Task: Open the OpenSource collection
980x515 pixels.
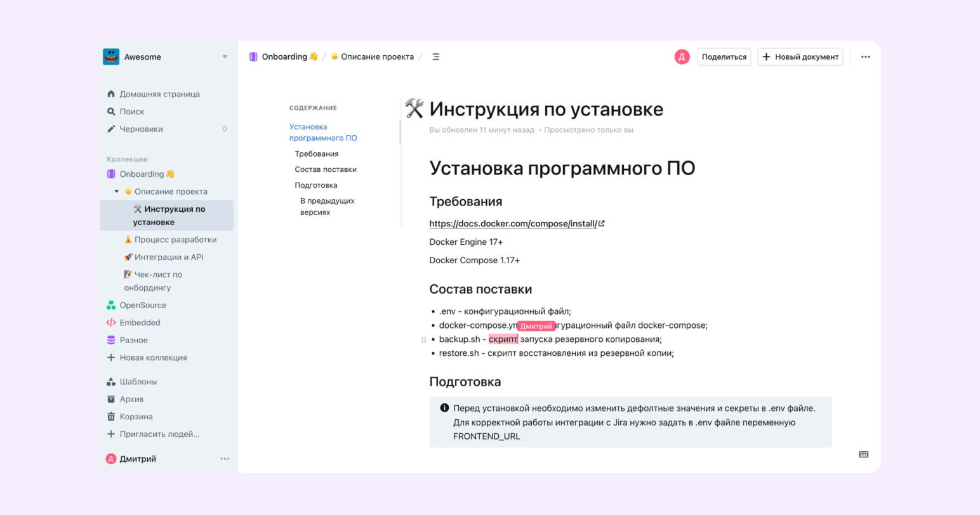Action: click(x=143, y=305)
